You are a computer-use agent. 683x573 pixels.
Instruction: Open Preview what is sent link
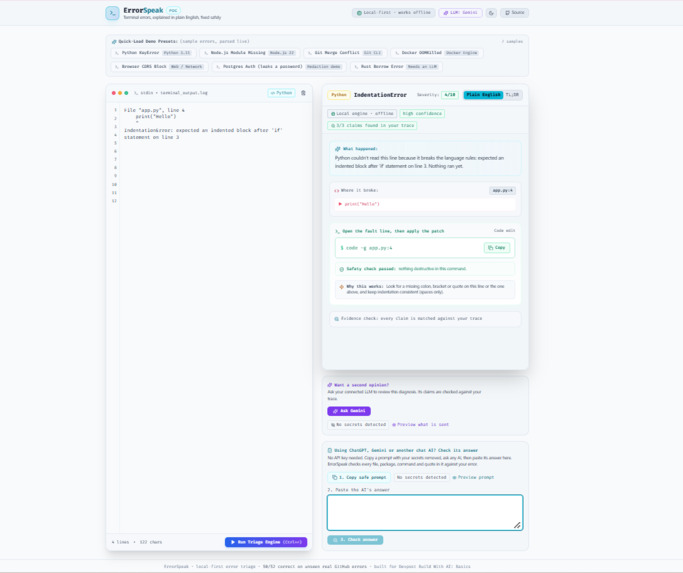tap(420, 424)
